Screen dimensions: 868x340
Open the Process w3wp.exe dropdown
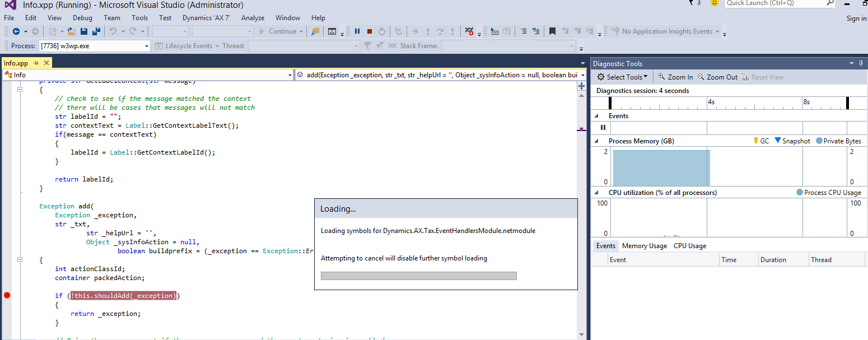coord(147,46)
